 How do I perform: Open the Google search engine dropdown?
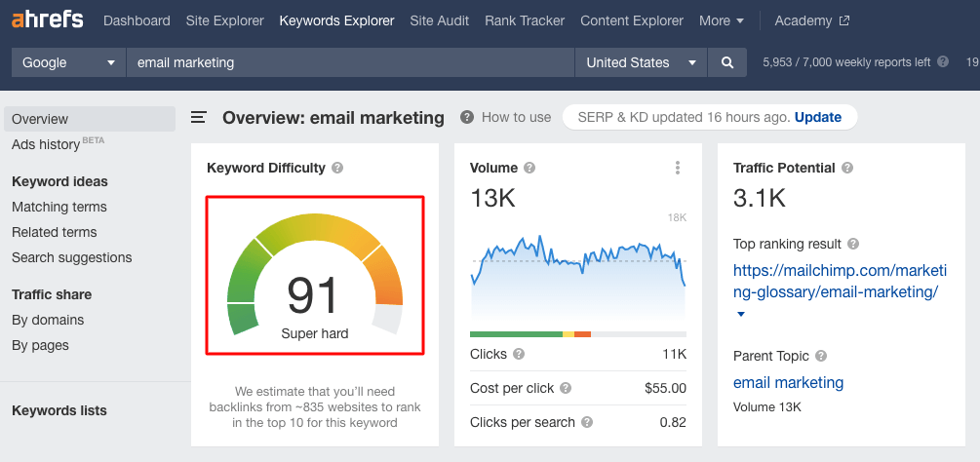68,62
